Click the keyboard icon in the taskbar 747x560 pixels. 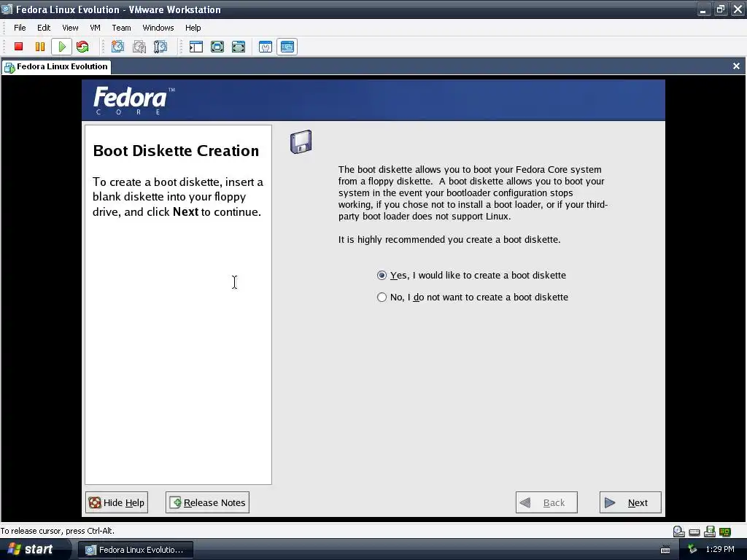[x=665, y=550]
